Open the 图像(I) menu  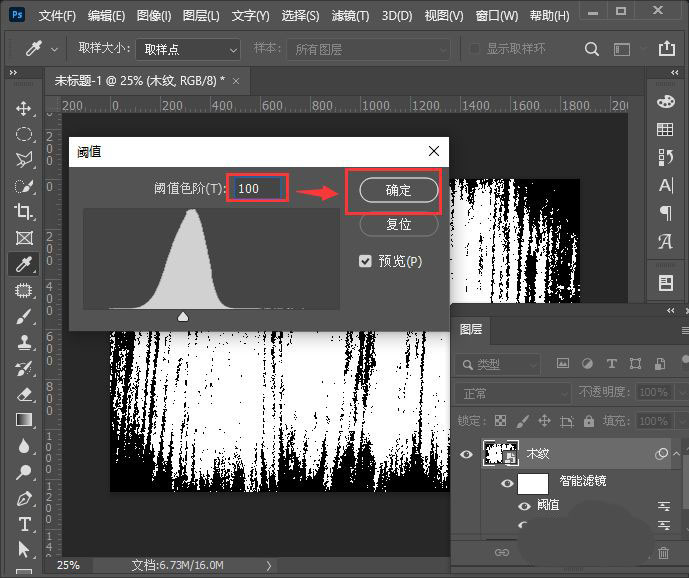[x=153, y=16]
